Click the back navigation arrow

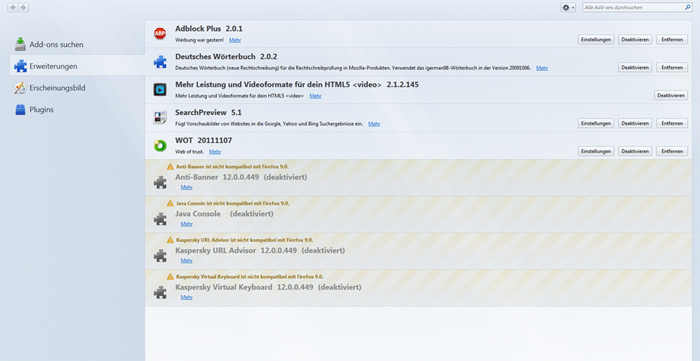point(13,8)
